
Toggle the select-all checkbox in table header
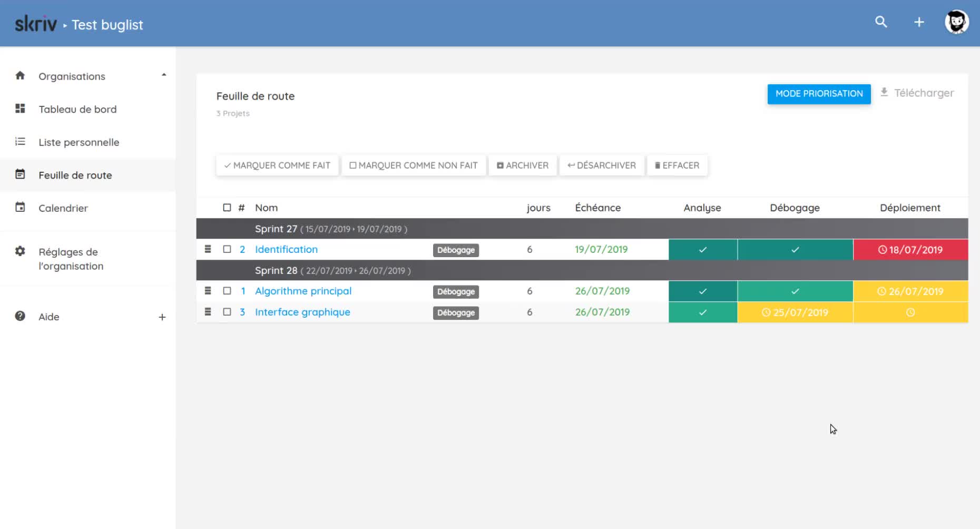[227, 208]
